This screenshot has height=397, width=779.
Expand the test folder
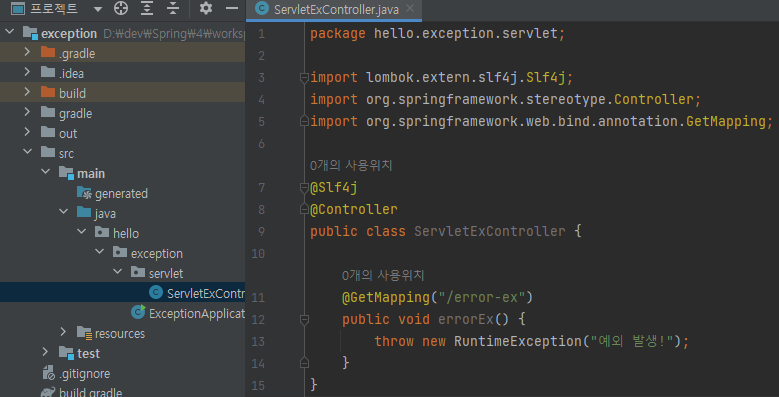click(45, 352)
